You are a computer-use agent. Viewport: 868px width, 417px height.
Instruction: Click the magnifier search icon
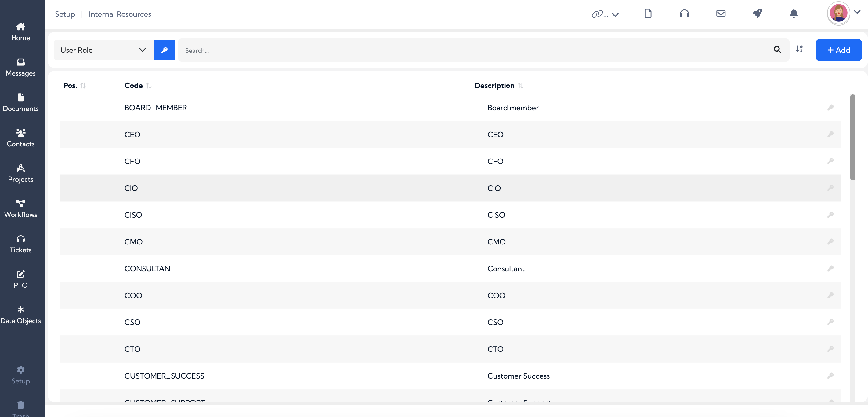click(x=777, y=50)
